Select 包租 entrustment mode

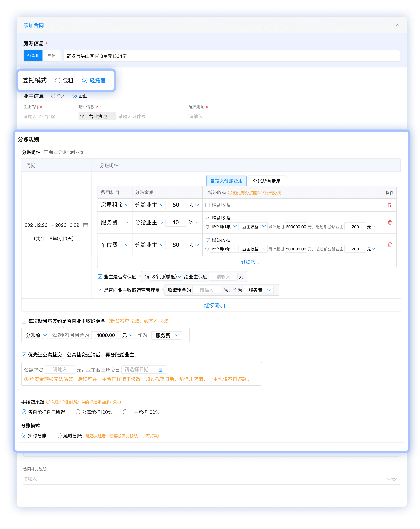tap(58, 81)
